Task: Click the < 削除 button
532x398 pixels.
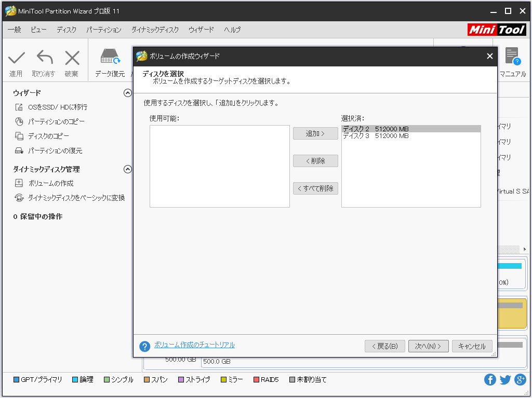Action: (x=315, y=161)
